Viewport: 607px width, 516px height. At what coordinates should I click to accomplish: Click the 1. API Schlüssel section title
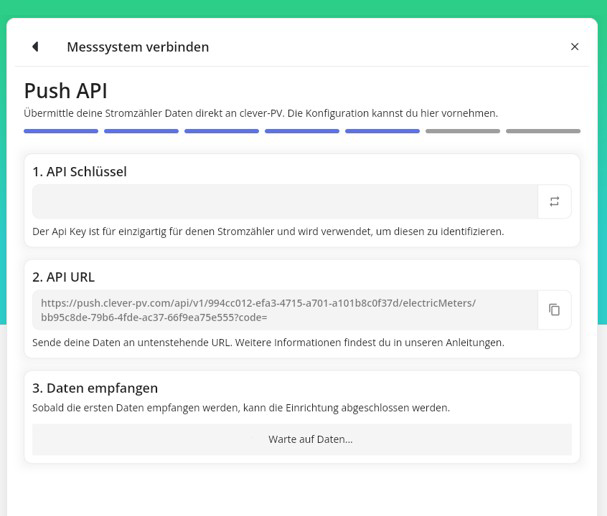tap(79, 171)
